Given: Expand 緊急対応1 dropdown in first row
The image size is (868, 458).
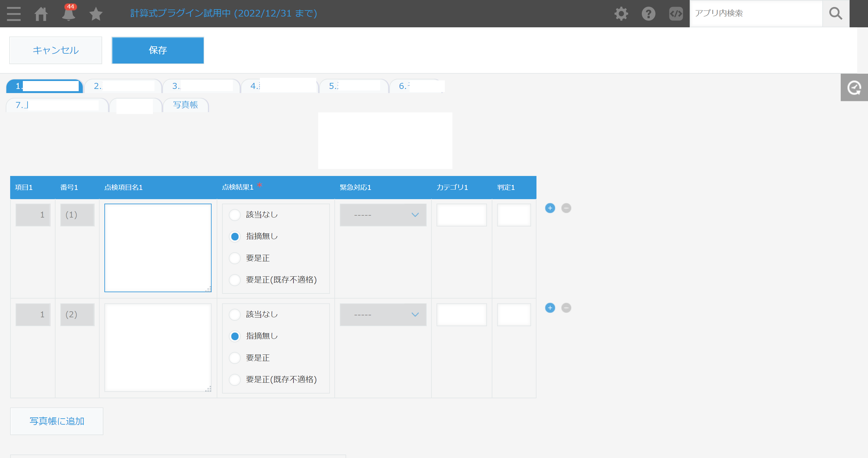Looking at the screenshot, I should click(x=383, y=215).
